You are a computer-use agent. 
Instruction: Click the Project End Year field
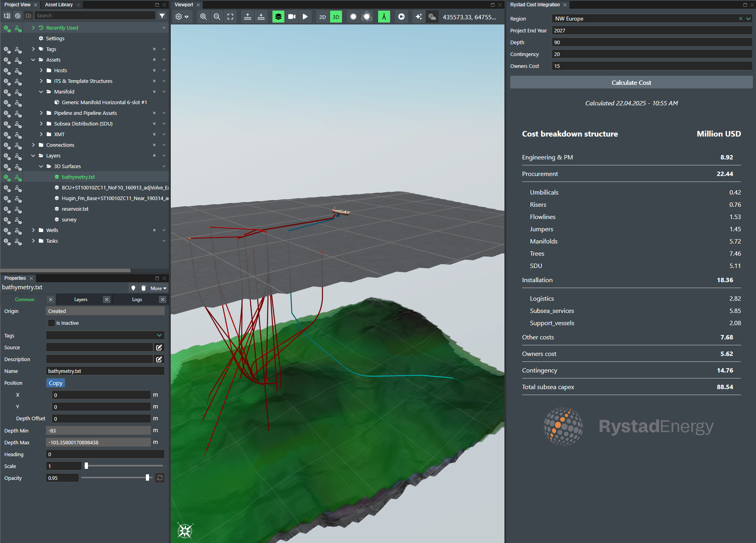coord(652,30)
